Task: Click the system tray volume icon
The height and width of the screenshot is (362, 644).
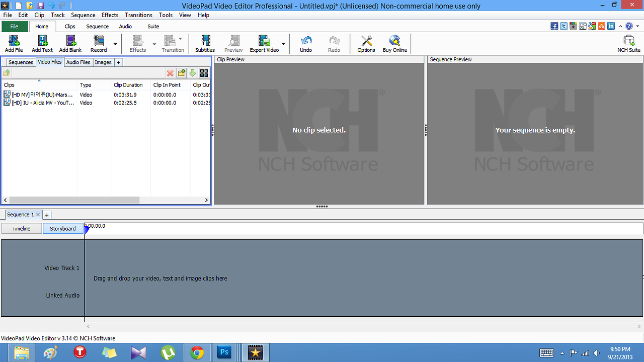Action: (597, 353)
